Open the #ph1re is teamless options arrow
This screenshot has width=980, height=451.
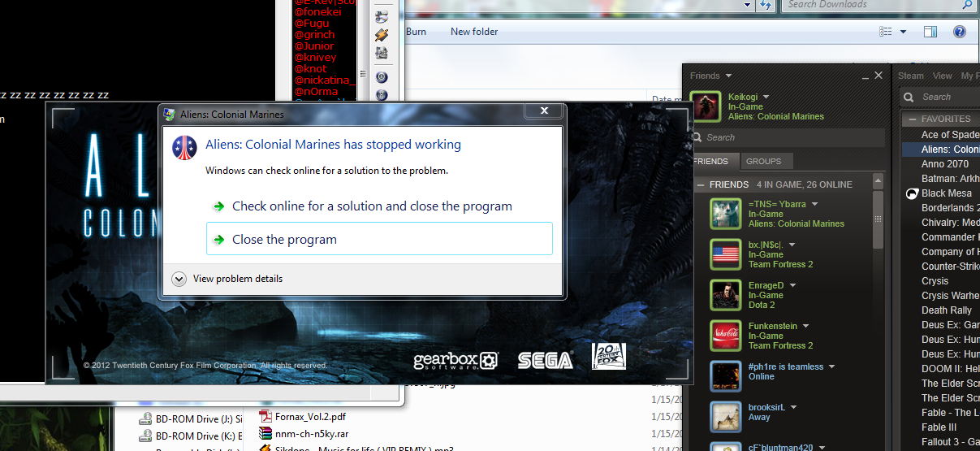[831, 366]
